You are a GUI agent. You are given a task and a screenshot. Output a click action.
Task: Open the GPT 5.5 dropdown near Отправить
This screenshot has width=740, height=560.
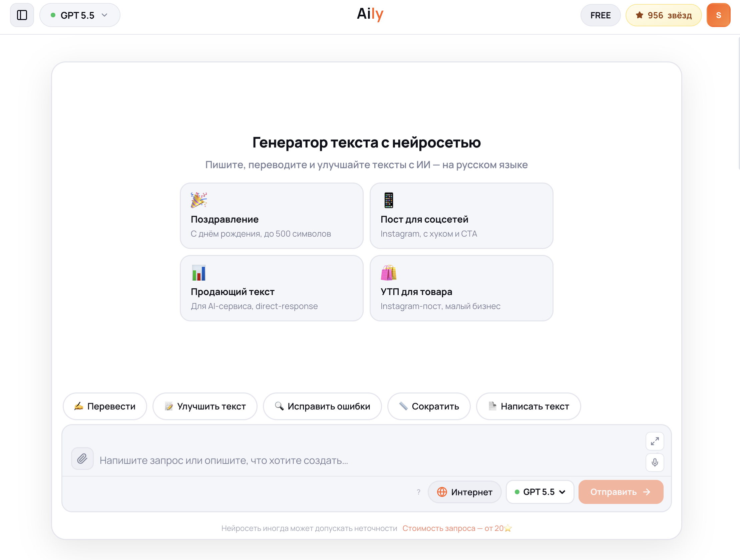[x=539, y=492]
